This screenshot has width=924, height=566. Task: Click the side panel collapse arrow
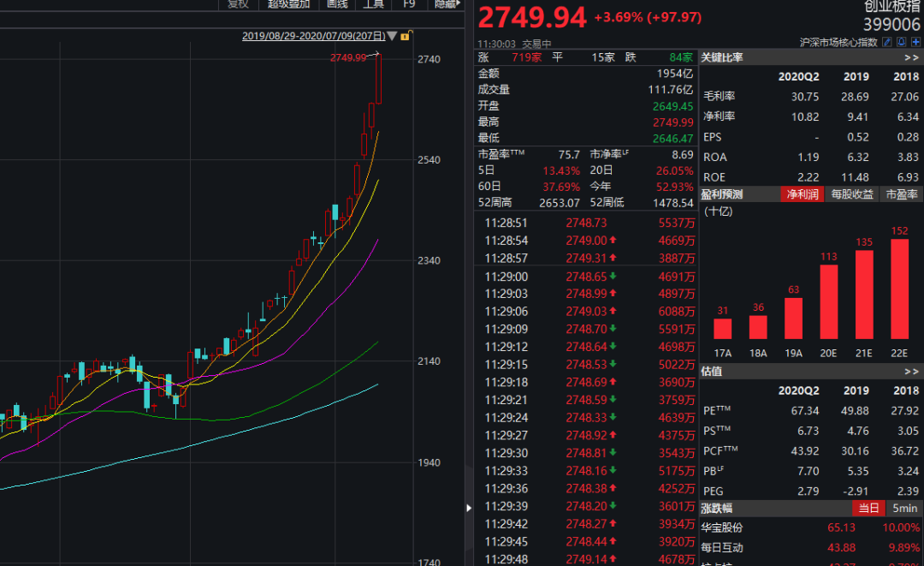pos(469,508)
